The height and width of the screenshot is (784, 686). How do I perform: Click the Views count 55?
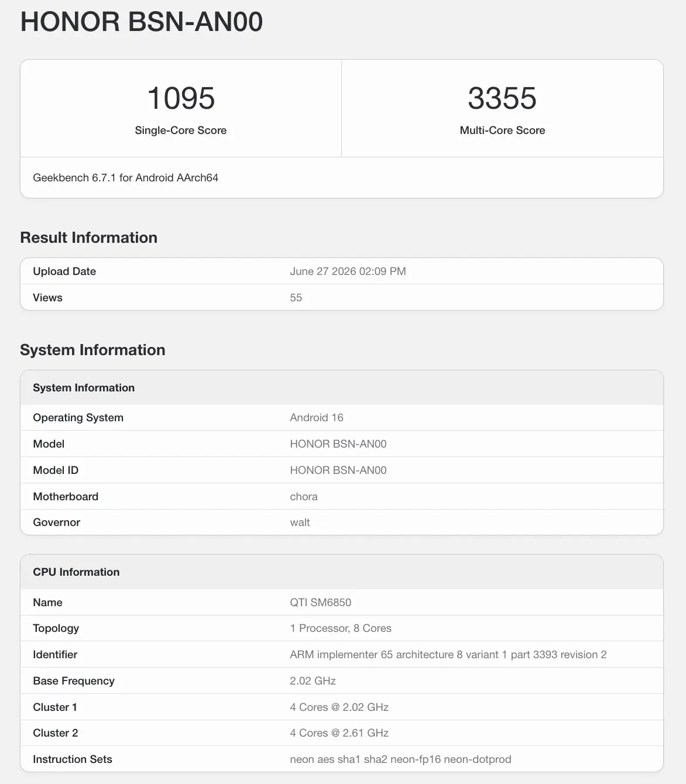296,298
